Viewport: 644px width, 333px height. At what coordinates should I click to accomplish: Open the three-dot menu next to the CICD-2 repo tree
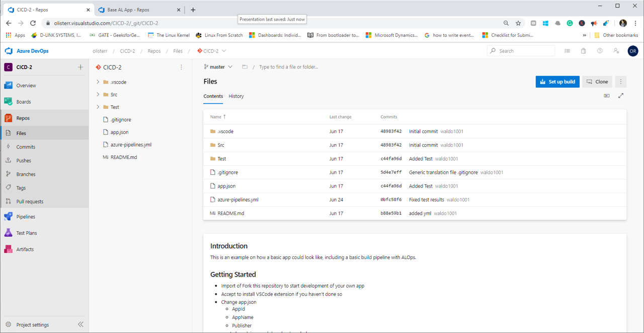(x=181, y=67)
